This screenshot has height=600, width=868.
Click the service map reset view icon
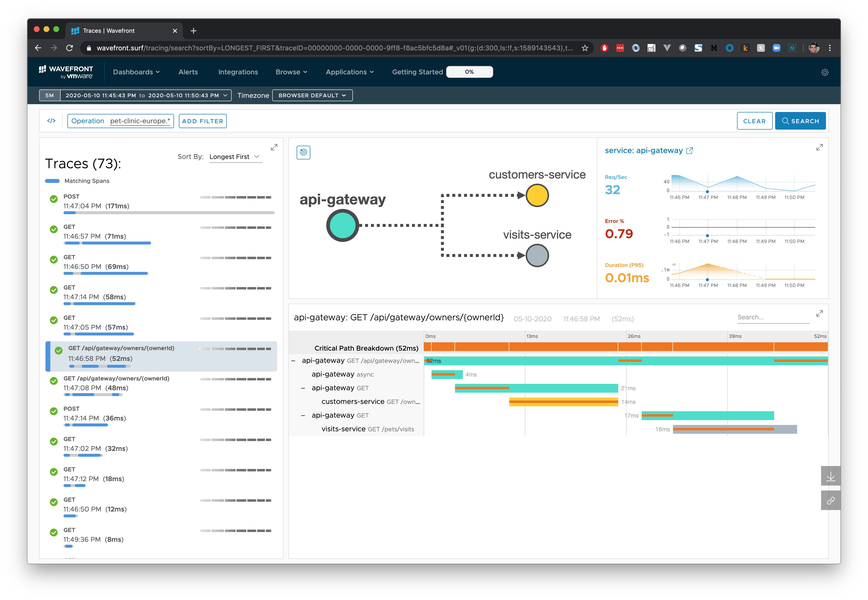pyautogui.click(x=303, y=152)
